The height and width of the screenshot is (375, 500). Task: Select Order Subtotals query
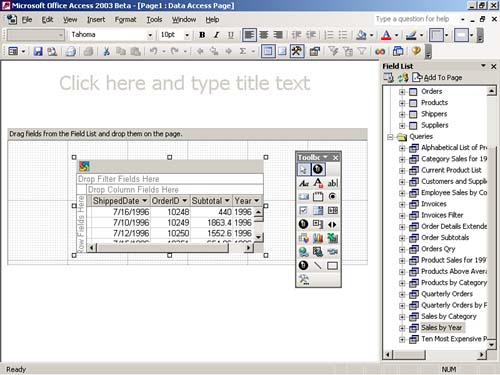[x=445, y=238]
